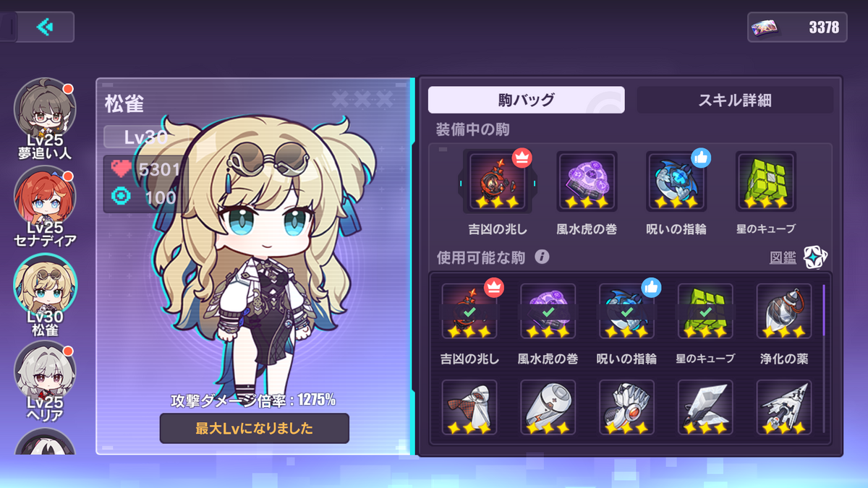This screenshot has height=488, width=868.
Task: Switch to the 駒バッグ tab
Action: coord(527,100)
